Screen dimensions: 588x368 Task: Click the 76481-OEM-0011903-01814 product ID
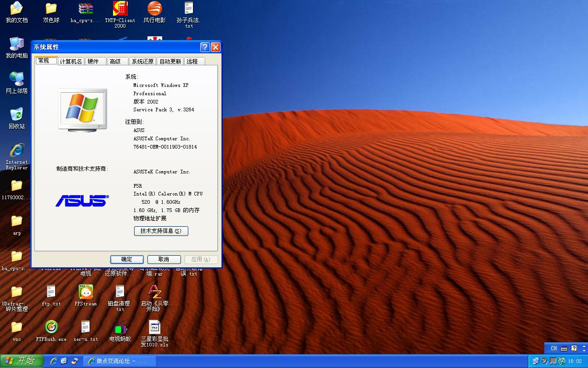165,147
